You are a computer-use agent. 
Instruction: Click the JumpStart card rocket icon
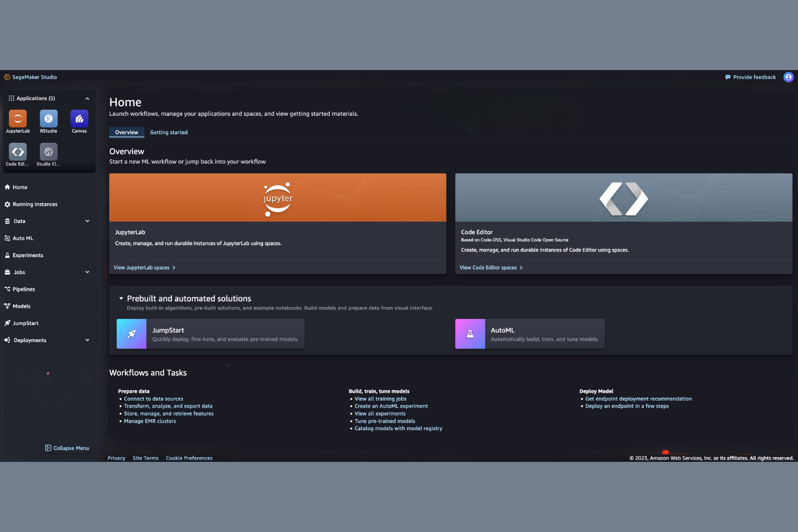[x=132, y=334]
